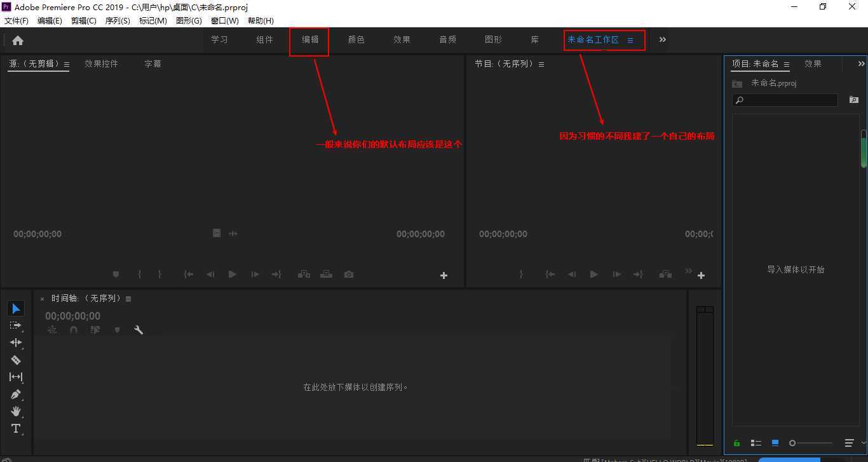Open the 窗口(W) menu
The height and width of the screenshot is (462, 868).
[225, 21]
